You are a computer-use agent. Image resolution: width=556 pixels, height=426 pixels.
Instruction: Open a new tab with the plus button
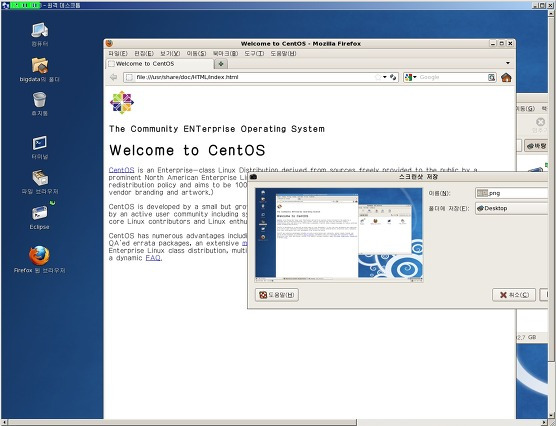[x=221, y=64]
